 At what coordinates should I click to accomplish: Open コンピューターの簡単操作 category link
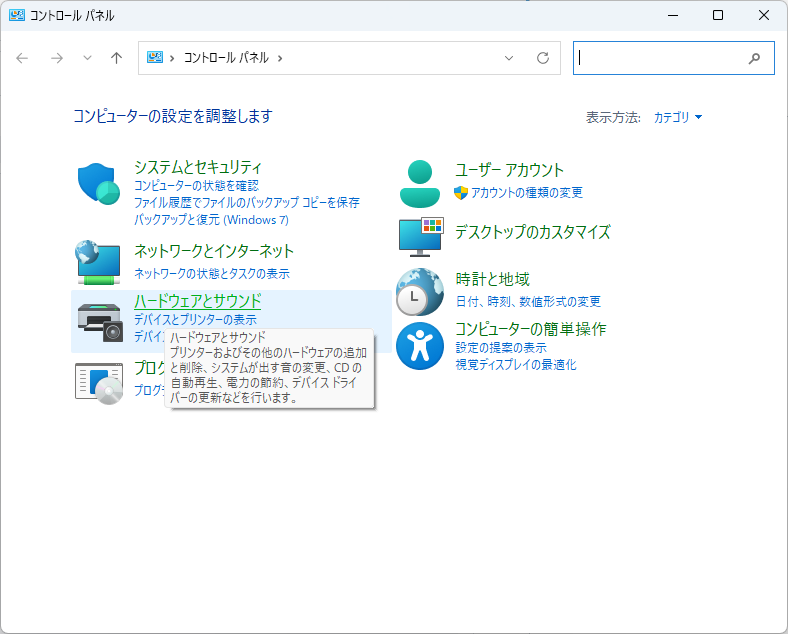click(531, 329)
